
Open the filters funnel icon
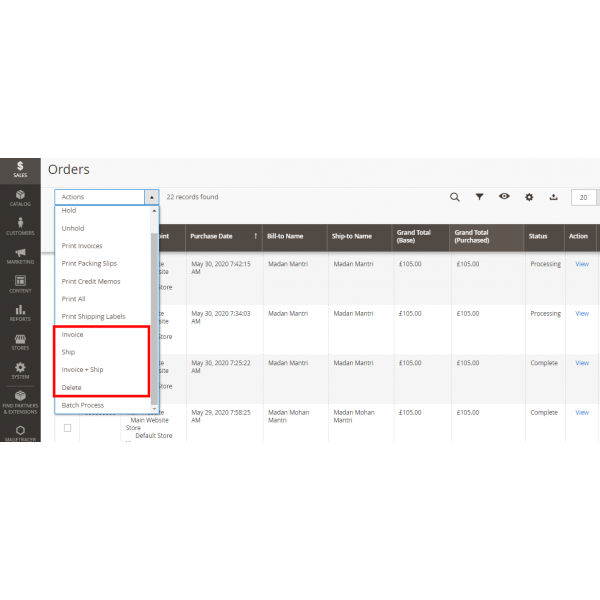click(x=479, y=197)
